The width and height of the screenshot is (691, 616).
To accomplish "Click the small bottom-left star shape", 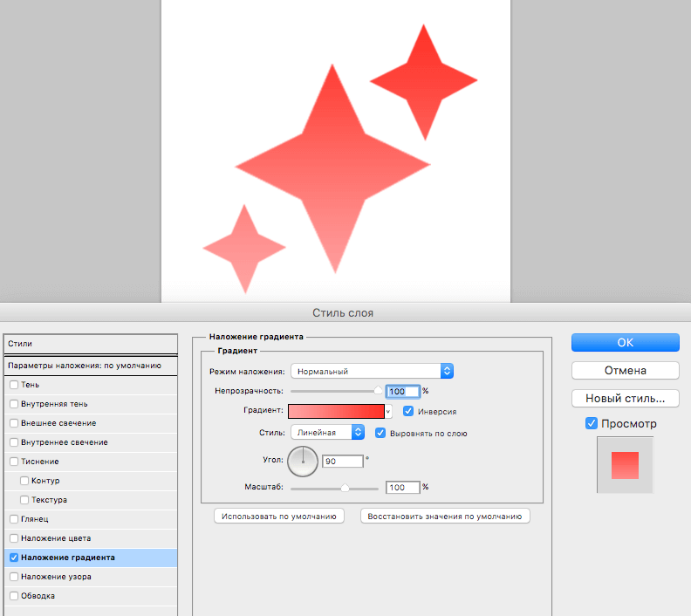I will tap(244, 249).
